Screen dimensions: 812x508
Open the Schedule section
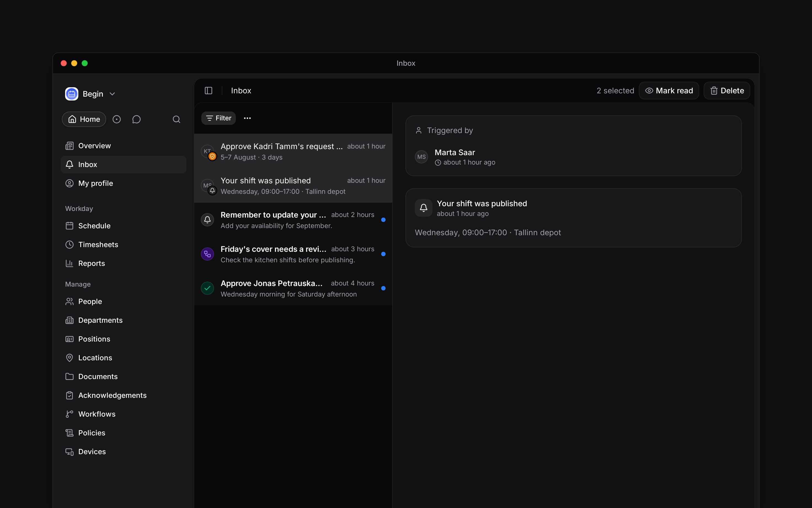point(124,226)
